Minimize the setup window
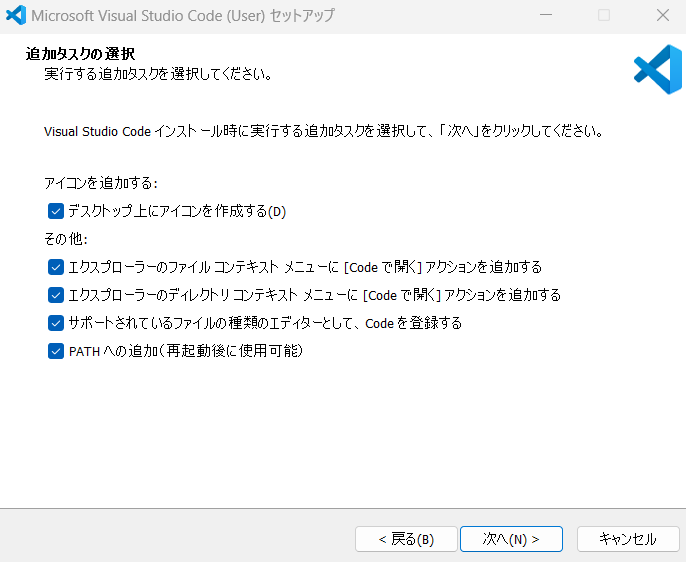Viewport: 686px width, 562px height. click(x=546, y=15)
